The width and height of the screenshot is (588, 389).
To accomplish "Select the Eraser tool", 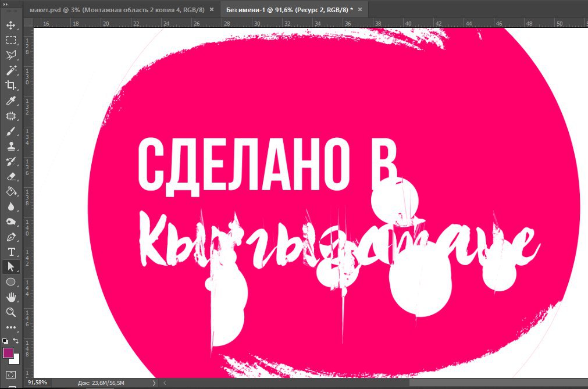I will pyautogui.click(x=11, y=177).
